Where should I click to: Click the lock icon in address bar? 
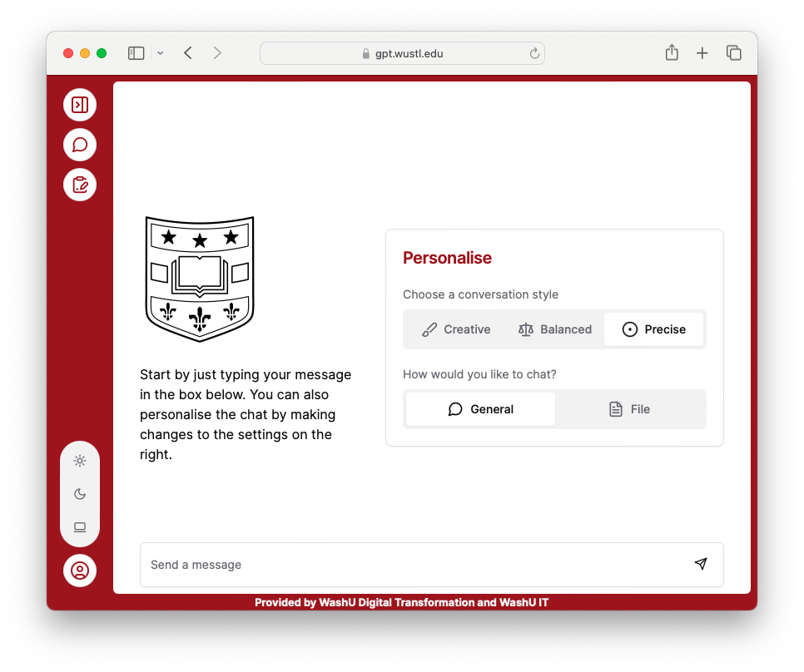pyautogui.click(x=366, y=54)
